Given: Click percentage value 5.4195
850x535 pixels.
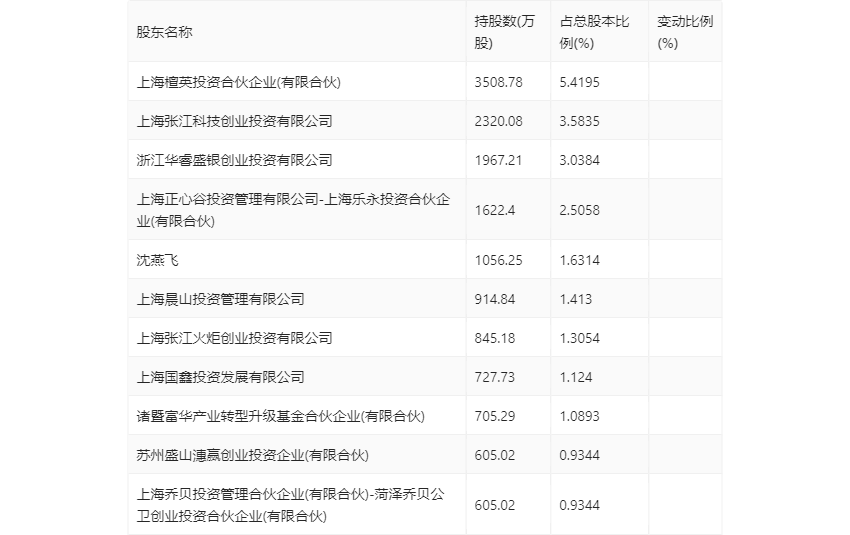Looking at the screenshot, I should pyautogui.click(x=579, y=82).
